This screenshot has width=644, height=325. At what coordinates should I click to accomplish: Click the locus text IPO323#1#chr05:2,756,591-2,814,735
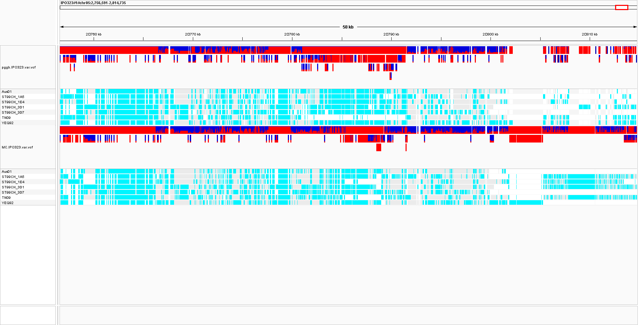click(x=93, y=3)
